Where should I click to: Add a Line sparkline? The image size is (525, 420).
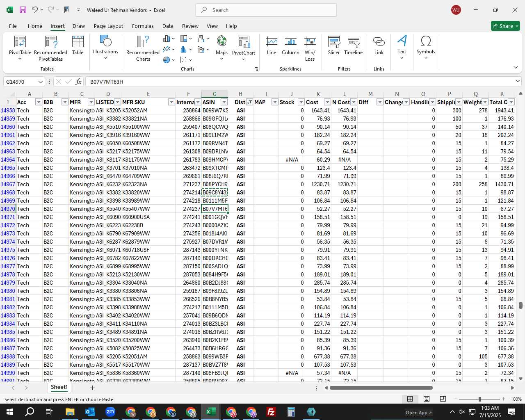(x=272, y=46)
